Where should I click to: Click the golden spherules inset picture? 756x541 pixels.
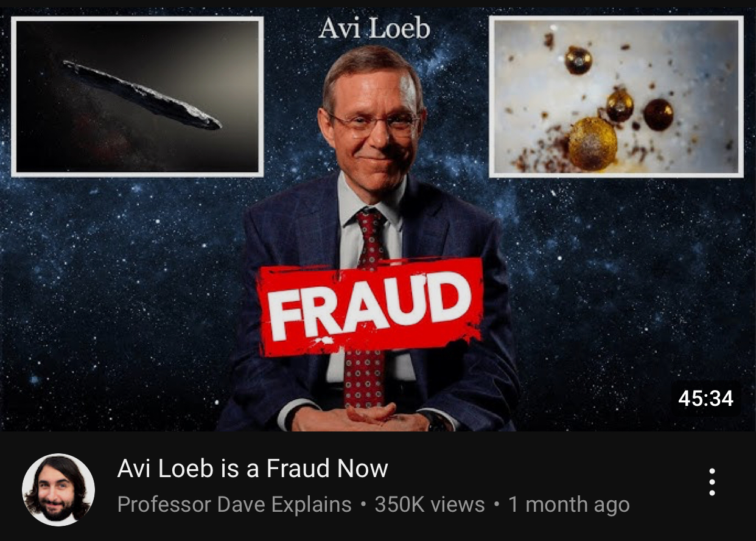pyautogui.click(x=617, y=97)
